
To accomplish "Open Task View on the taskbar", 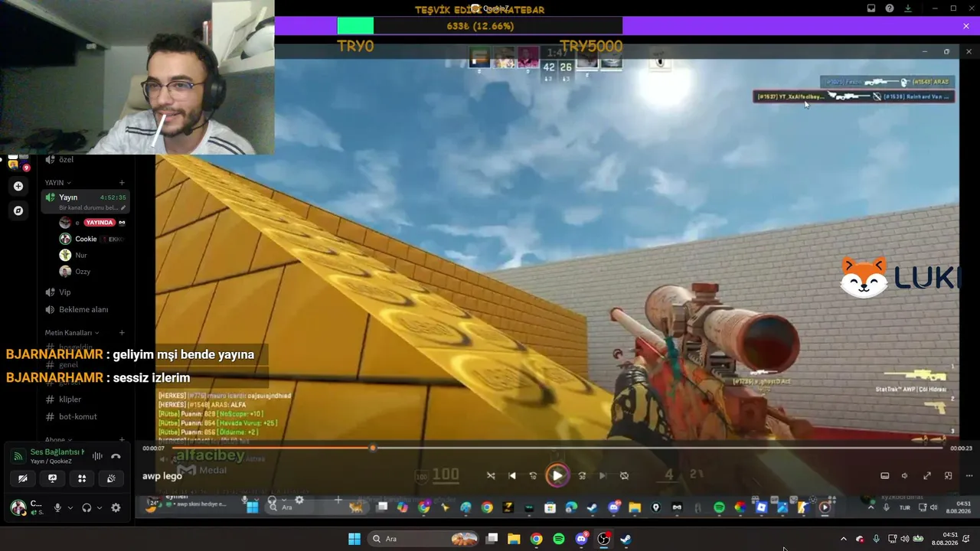I will point(492,539).
